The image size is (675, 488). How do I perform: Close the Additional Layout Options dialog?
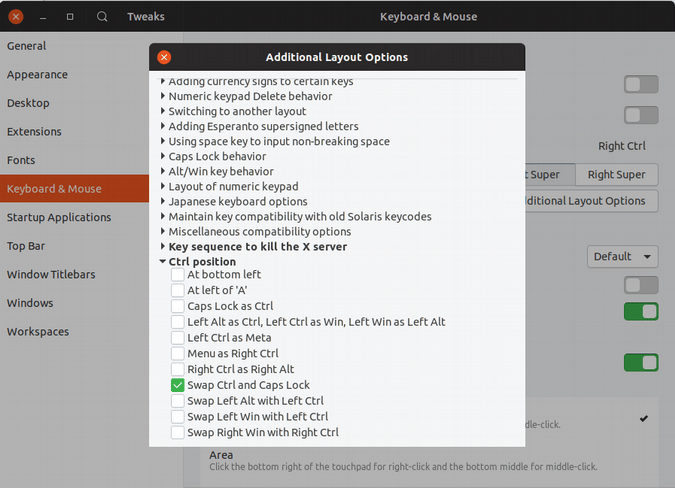pyautogui.click(x=165, y=57)
